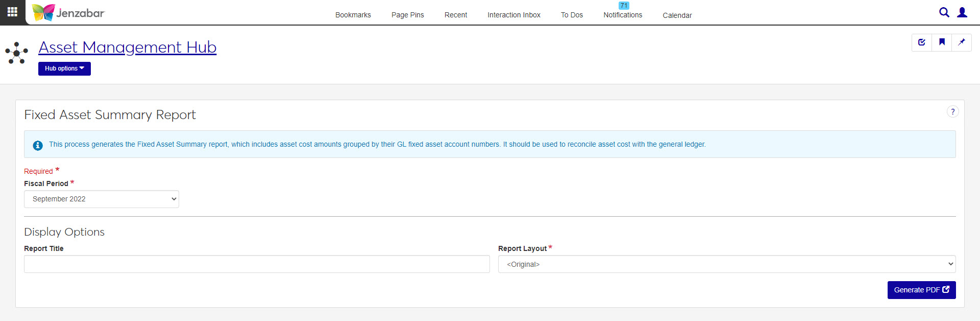Screen dimensions: 980x321
Task: Open the app launcher grid icon
Action: coord(12,12)
